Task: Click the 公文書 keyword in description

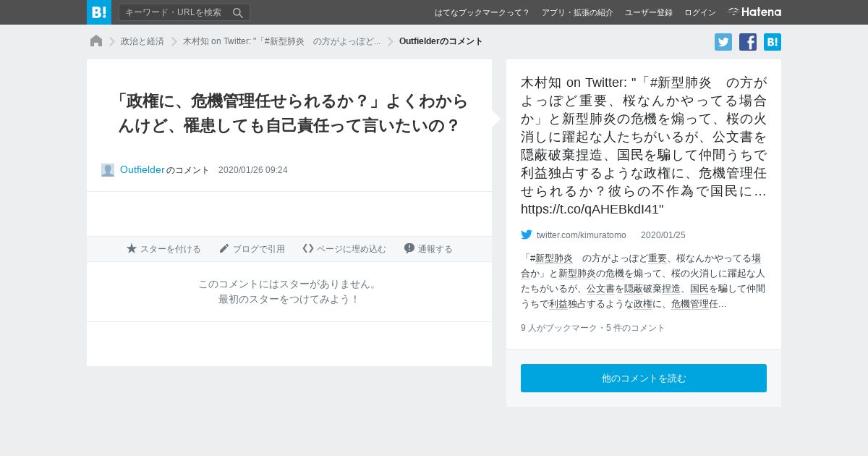Action: (600, 289)
